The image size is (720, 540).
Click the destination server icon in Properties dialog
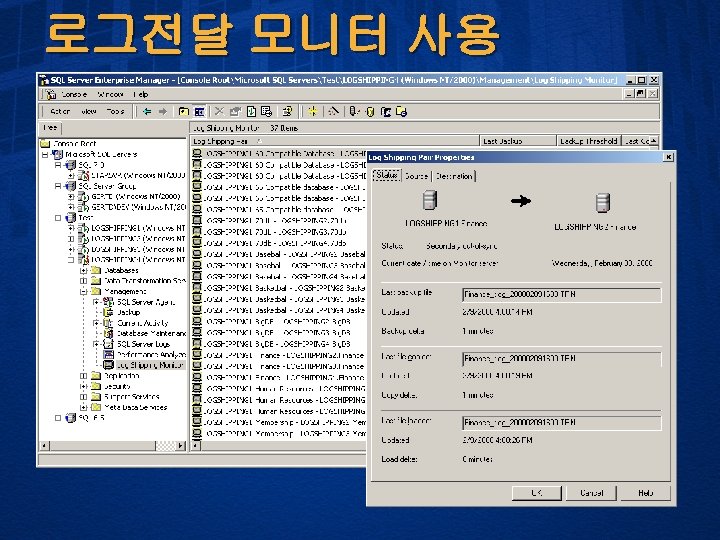click(603, 203)
